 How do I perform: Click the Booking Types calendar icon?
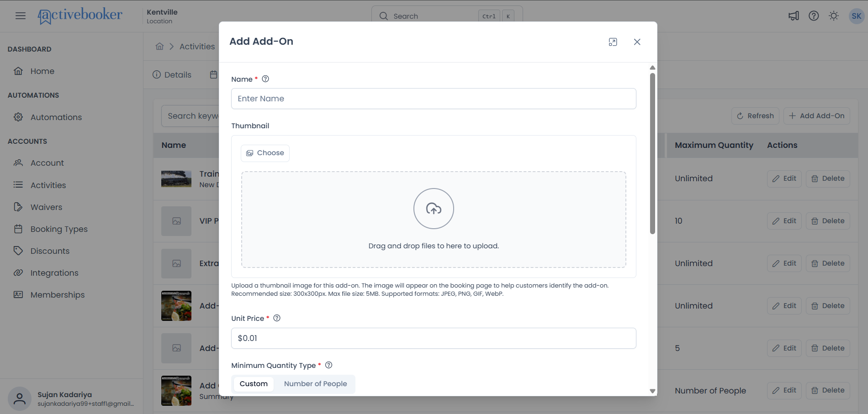click(x=18, y=229)
